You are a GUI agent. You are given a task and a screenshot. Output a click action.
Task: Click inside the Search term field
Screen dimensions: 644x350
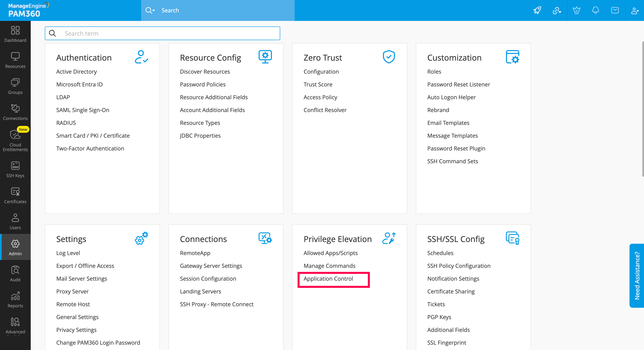click(x=162, y=33)
